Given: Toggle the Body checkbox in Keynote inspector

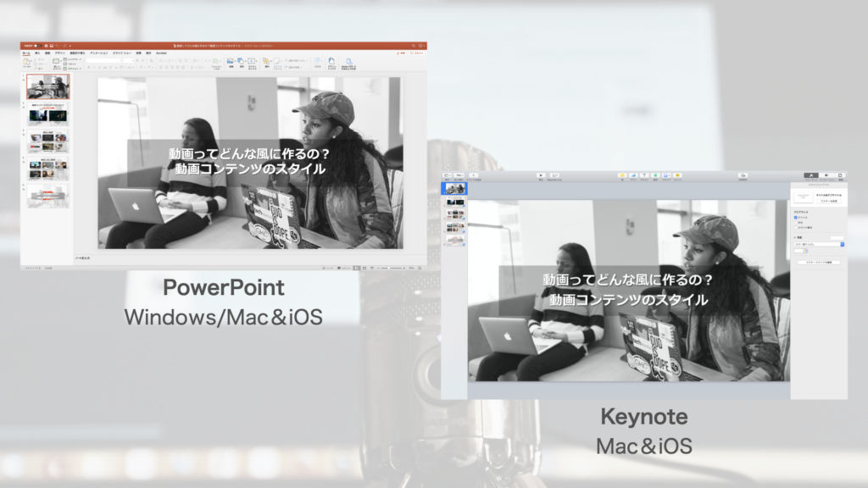Looking at the screenshot, I should click(795, 223).
